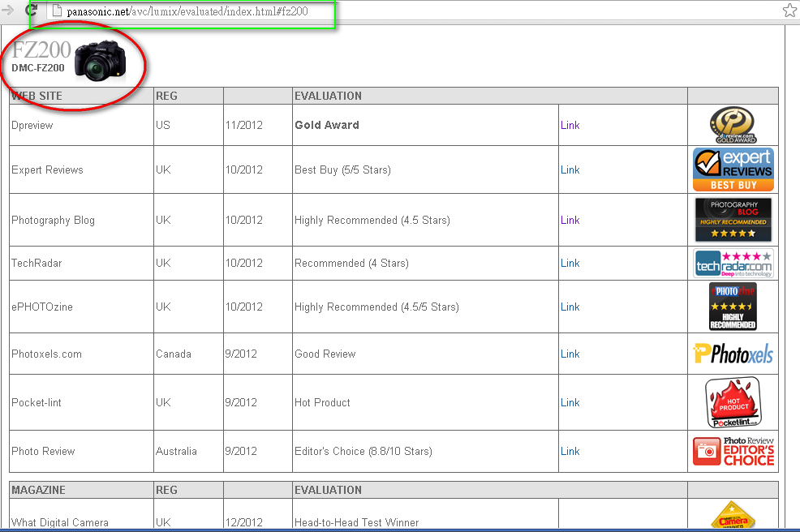Click the Photo Review Editor's Choice badge

pos(733,452)
